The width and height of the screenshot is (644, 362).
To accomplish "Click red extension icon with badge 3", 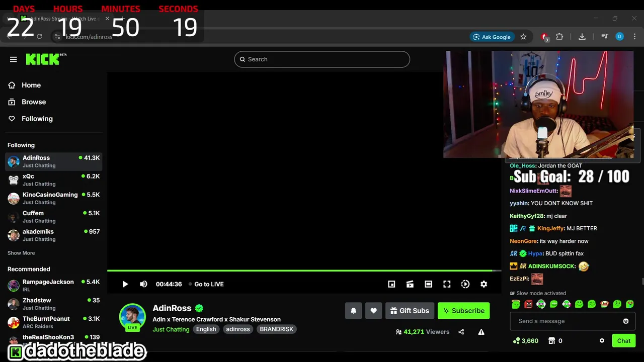I will (544, 37).
